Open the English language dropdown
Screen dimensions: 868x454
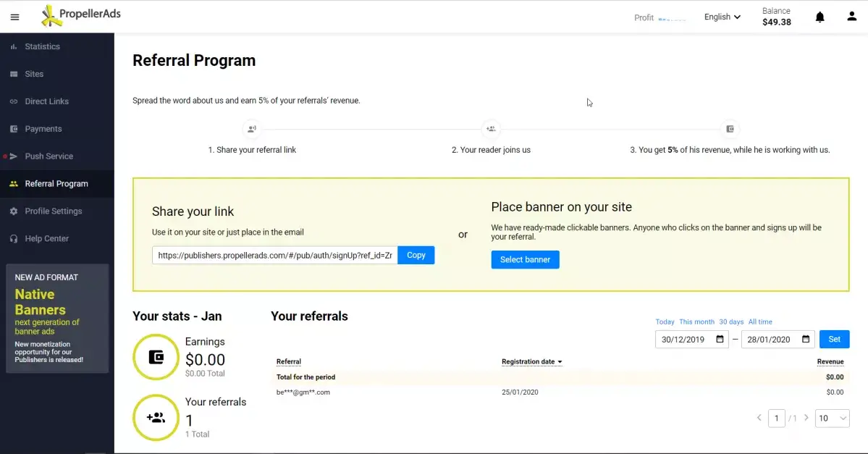[722, 17]
